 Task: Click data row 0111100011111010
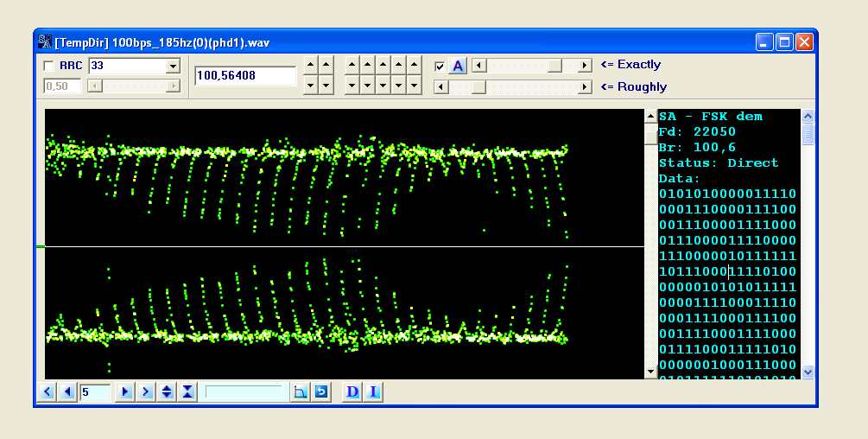pyautogui.click(x=727, y=349)
